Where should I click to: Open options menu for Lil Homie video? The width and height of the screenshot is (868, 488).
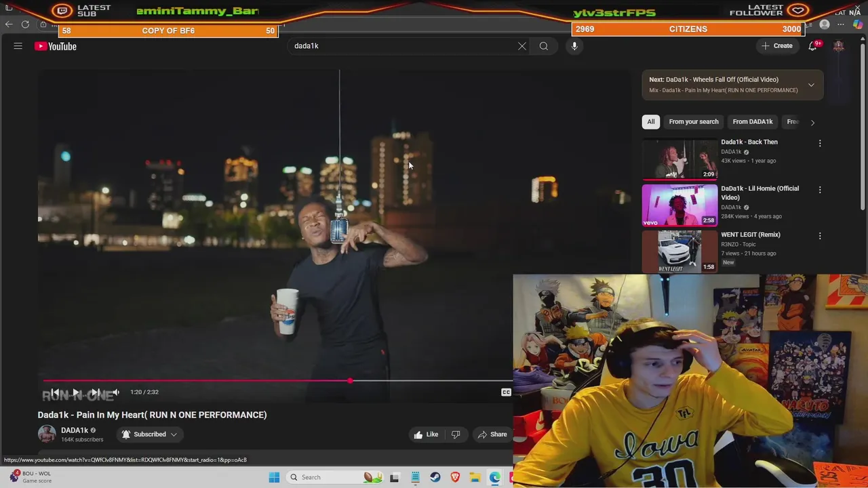click(820, 190)
